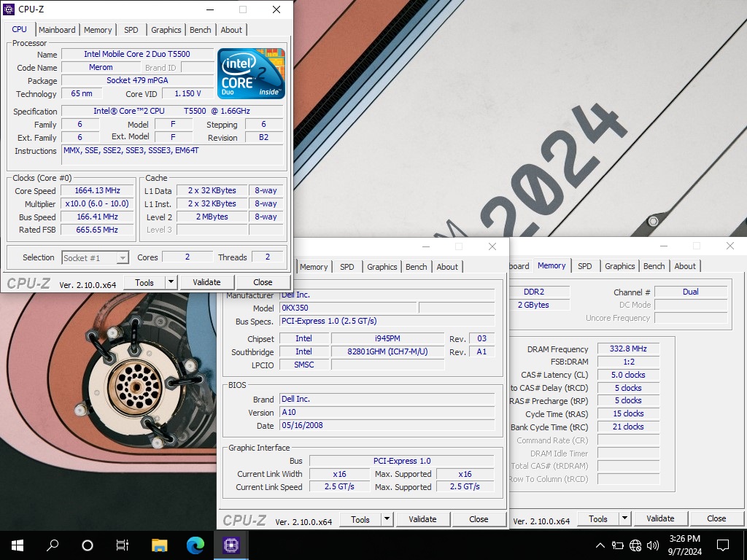This screenshot has width=747, height=560.
Task: Open taskbar Search
Action: coord(53,545)
